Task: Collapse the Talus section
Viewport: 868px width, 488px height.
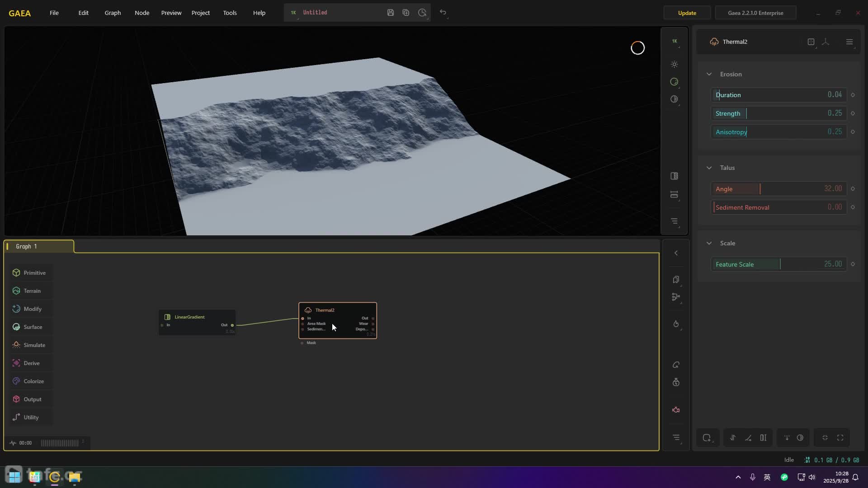Action: coord(709,168)
